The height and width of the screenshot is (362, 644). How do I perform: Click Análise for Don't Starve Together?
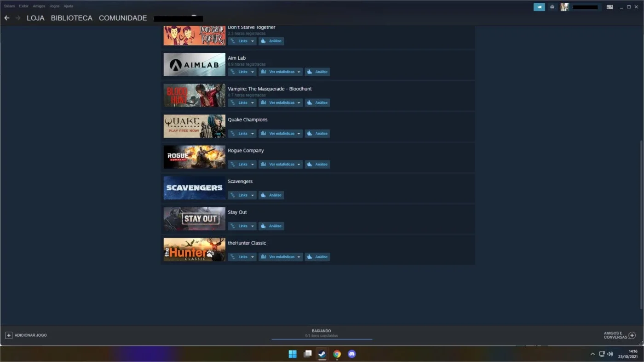point(271,41)
